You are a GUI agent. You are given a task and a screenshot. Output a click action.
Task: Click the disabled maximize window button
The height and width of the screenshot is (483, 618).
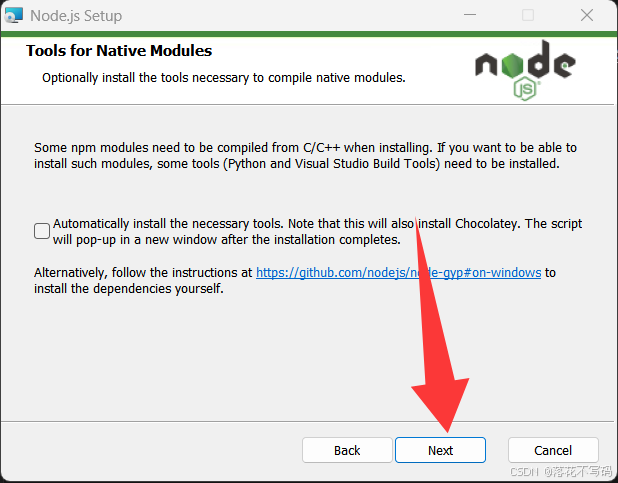[x=528, y=15]
